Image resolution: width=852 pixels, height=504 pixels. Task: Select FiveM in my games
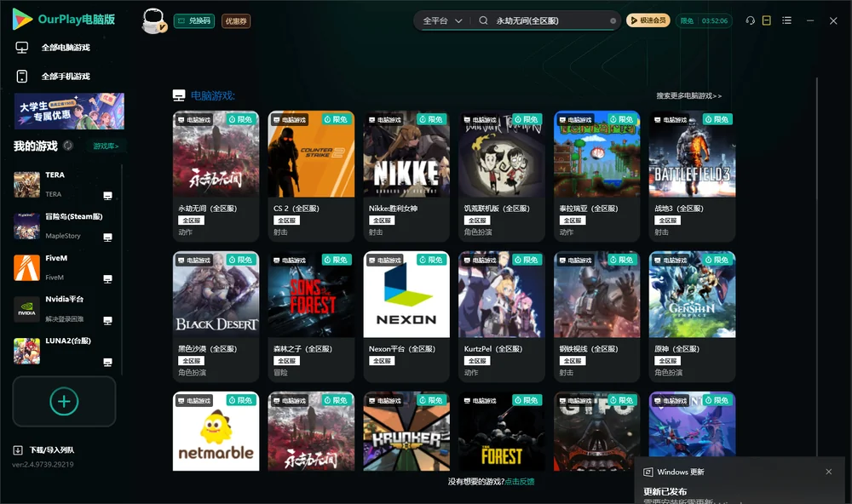(x=62, y=267)
